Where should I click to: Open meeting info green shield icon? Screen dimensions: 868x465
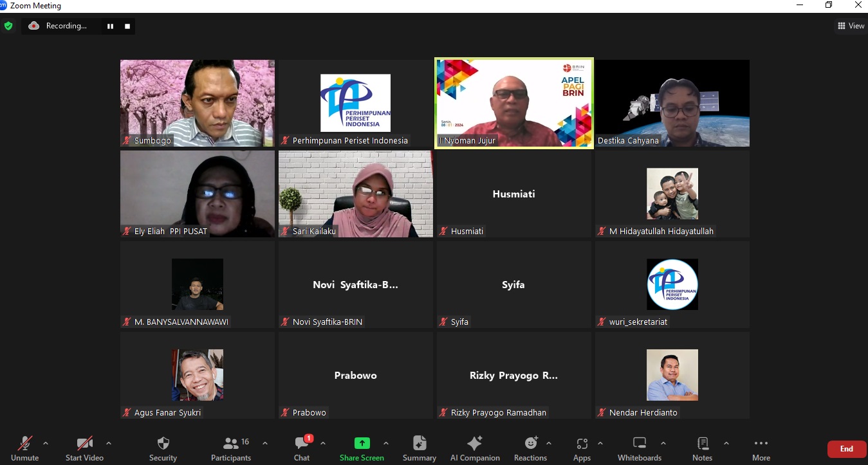pos(8,26)
